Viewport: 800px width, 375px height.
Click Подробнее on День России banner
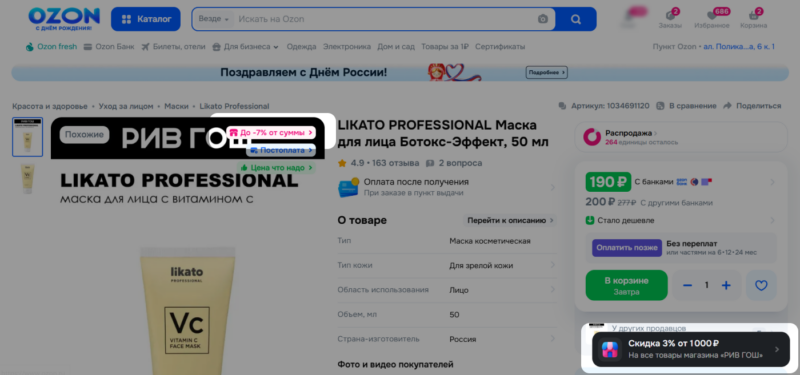pyautogui.click(x=546, y=72)
